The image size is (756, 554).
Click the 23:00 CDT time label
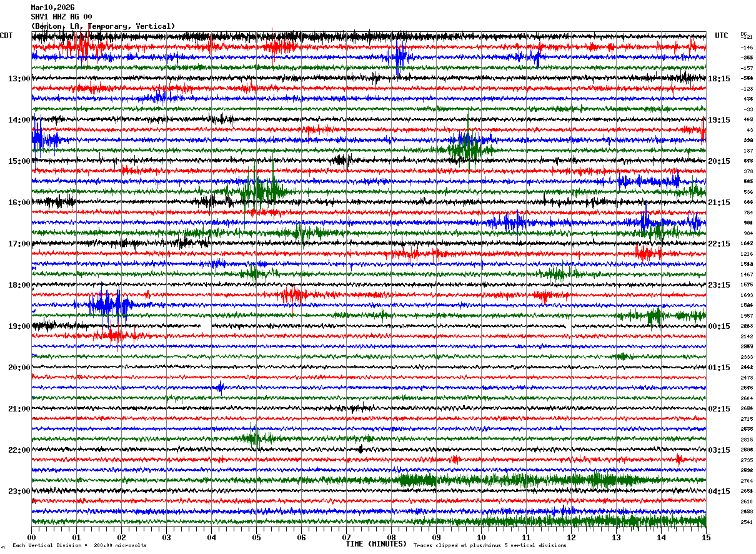click(19, 491)
